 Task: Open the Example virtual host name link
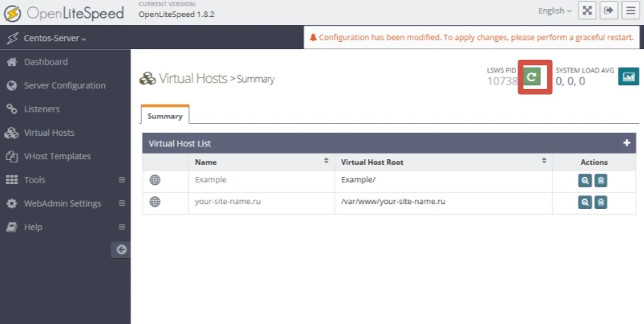click(x=210, y=180)
